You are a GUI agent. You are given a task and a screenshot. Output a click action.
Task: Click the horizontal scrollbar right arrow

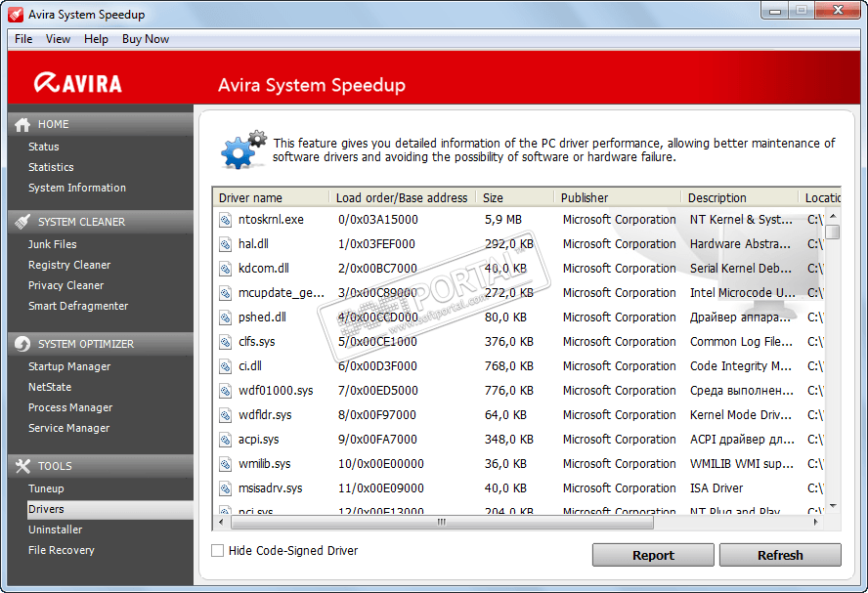click(x=815, y=522)
